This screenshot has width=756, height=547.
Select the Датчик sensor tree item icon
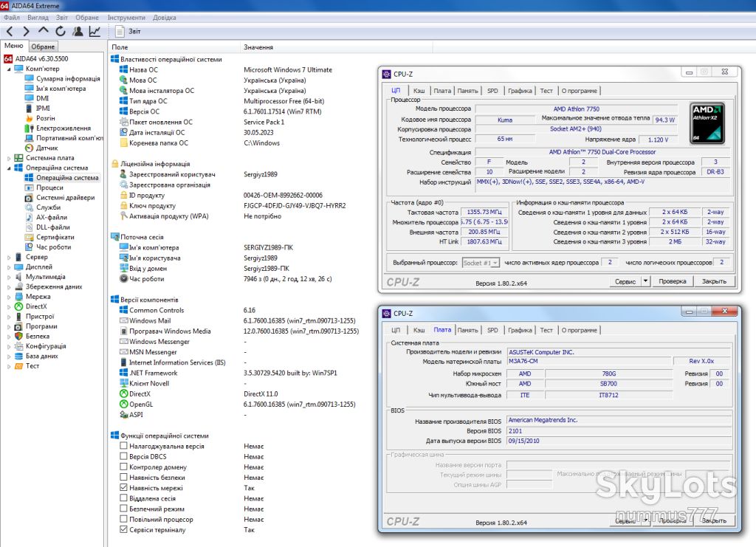tap(29, 148)
